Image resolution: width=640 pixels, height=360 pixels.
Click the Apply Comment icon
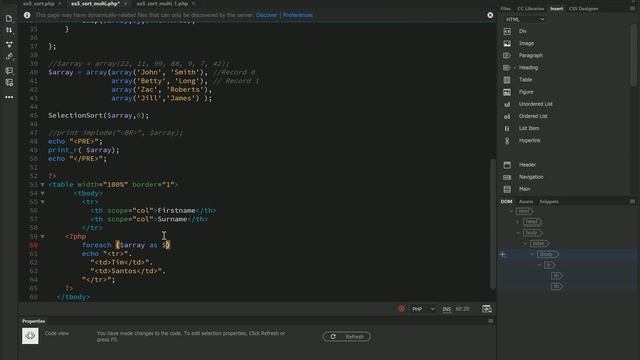point(9,71)
